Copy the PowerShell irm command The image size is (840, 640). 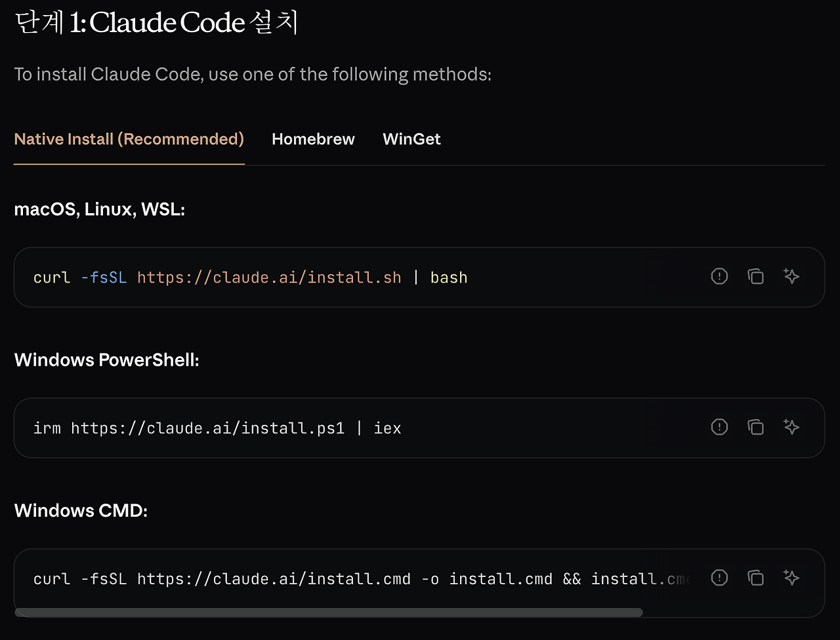point(755,427)
